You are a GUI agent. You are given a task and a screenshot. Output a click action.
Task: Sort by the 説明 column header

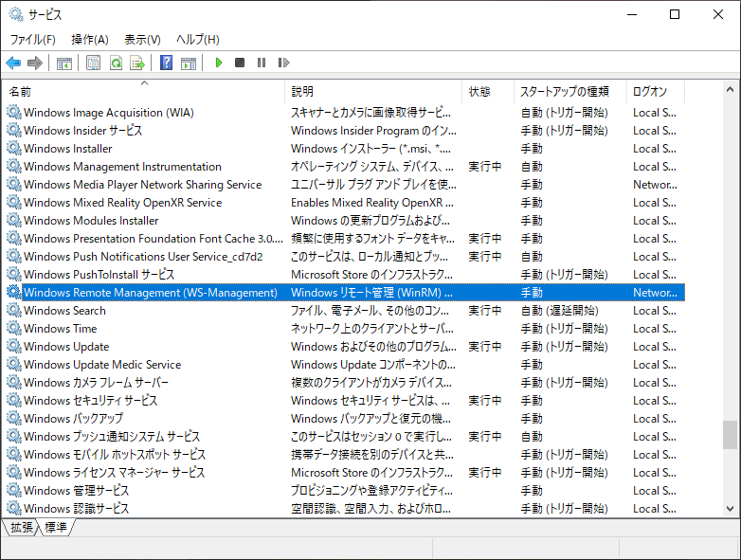coord(373,91)
